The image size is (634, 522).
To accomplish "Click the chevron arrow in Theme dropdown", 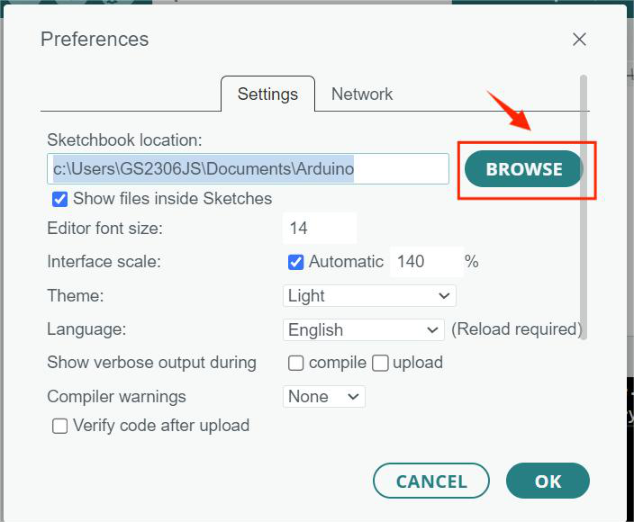I will coord(444,296).
